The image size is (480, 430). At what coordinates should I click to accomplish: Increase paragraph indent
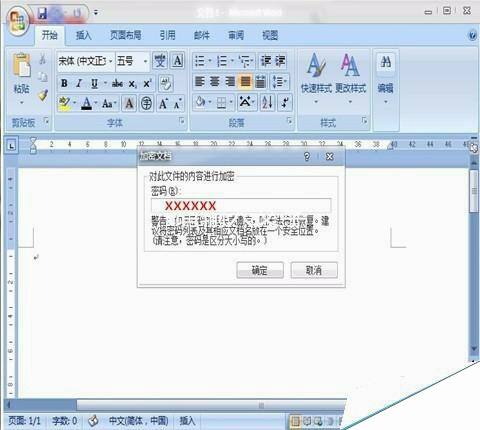pyautogui.click(x=280, y=61)
